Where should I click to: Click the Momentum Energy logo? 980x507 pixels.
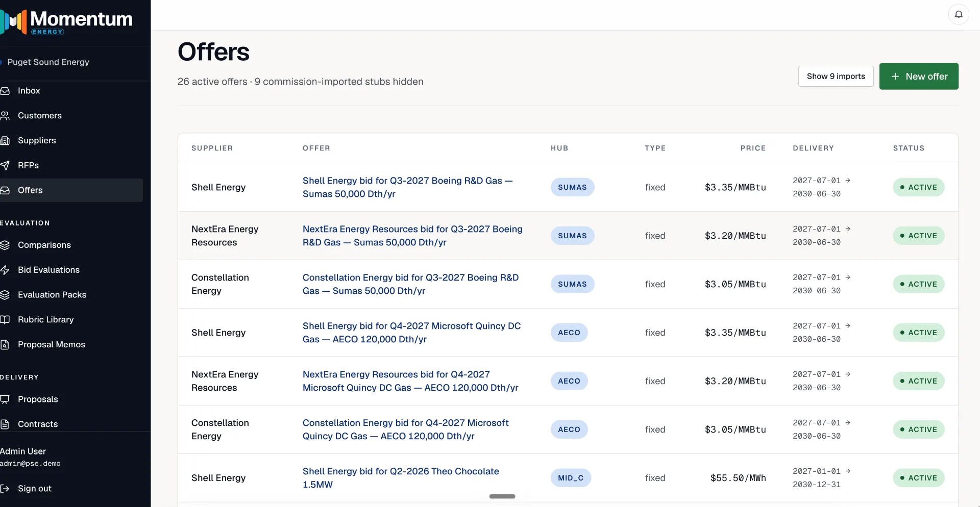click(x=66, y=21)
